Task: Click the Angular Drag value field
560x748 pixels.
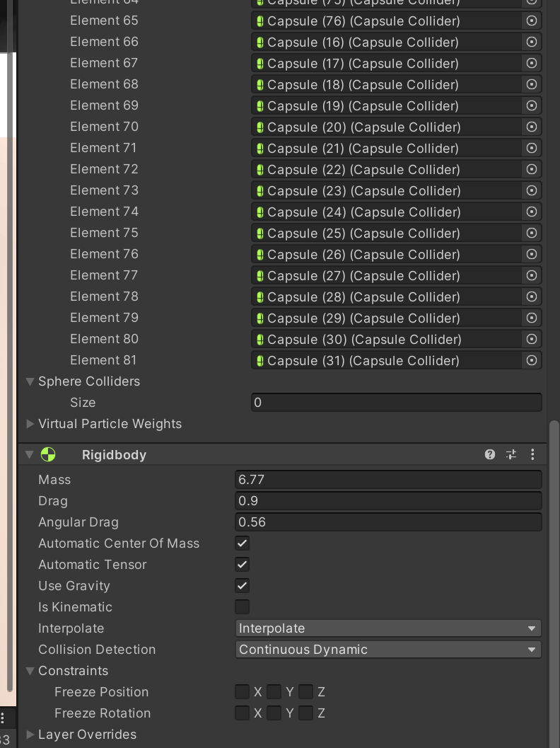Action: (388, 522)
